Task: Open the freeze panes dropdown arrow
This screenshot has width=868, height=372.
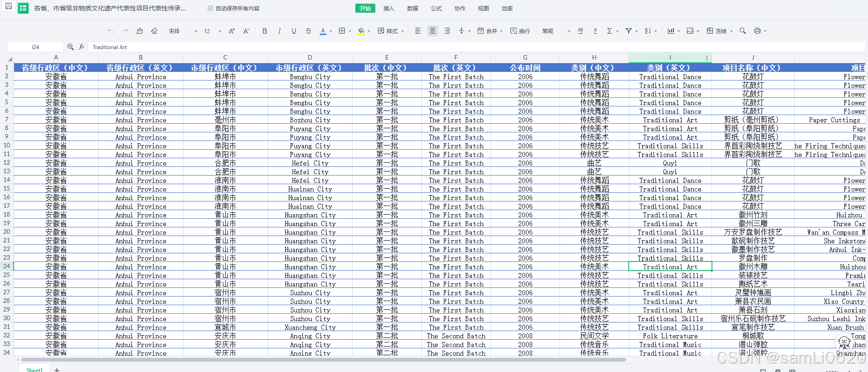Action: point(731,31)
